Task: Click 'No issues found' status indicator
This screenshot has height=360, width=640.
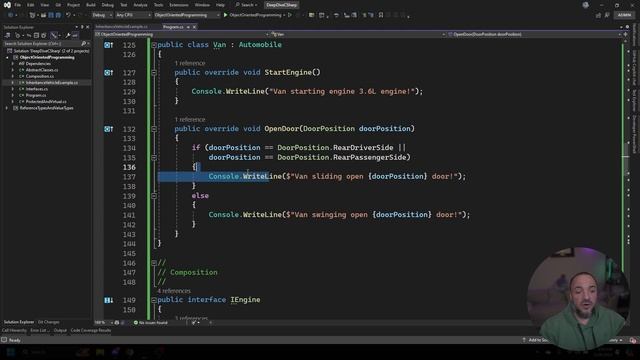Action: pos(151,323)
